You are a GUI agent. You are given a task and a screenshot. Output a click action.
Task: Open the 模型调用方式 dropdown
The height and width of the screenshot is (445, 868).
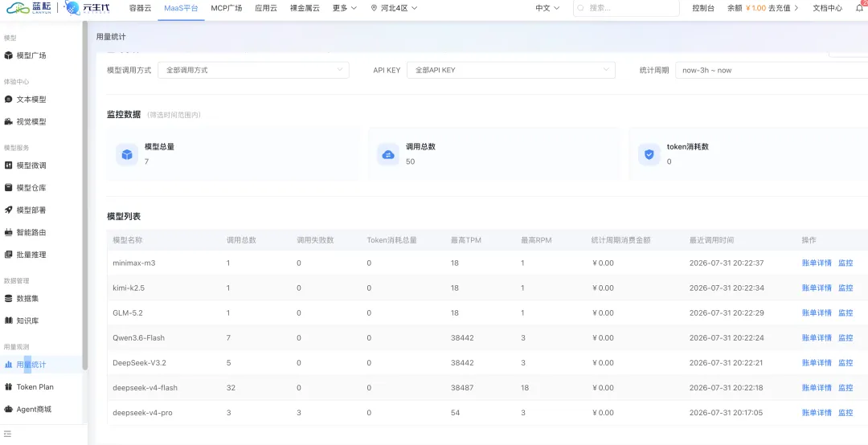tap(253, 71)
